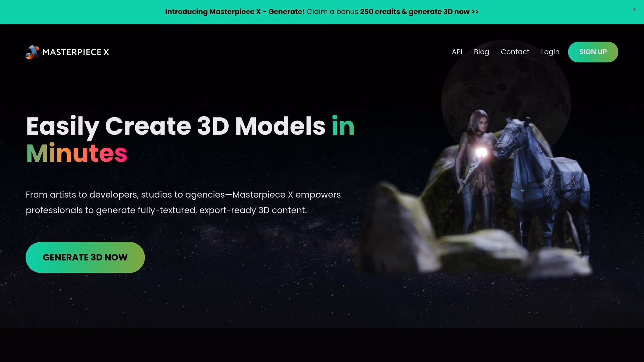Click the SIGN UP button
Image resolution: width=644 pixels, height=362 pixels.
pyautogui.click(x=593, y=52)
